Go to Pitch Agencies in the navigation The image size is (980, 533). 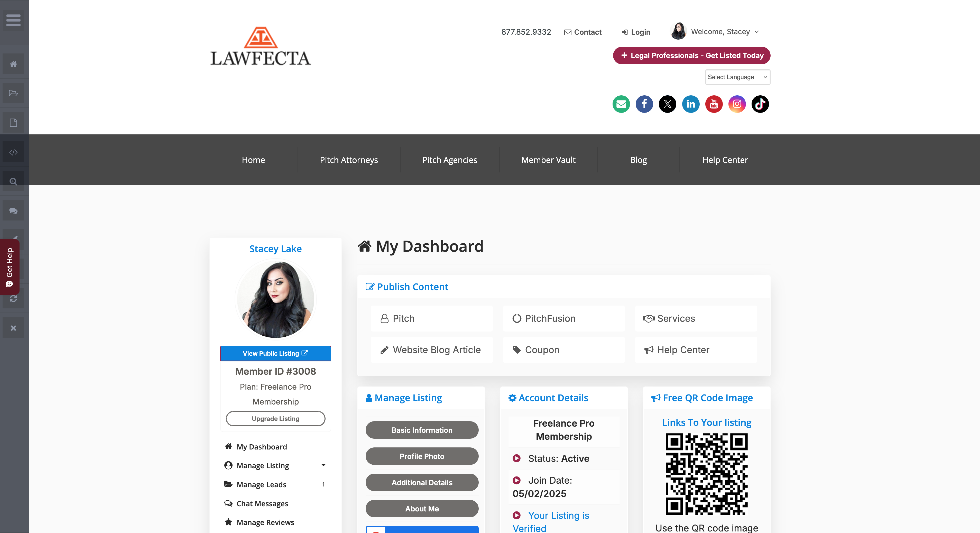pos(450,160)
